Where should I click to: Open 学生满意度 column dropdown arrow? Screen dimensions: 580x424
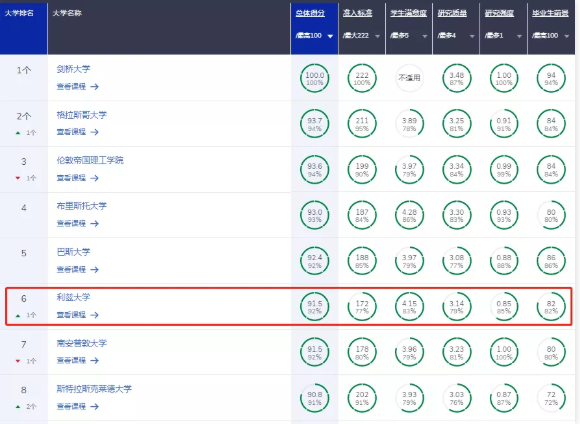(x=425, y=36)
